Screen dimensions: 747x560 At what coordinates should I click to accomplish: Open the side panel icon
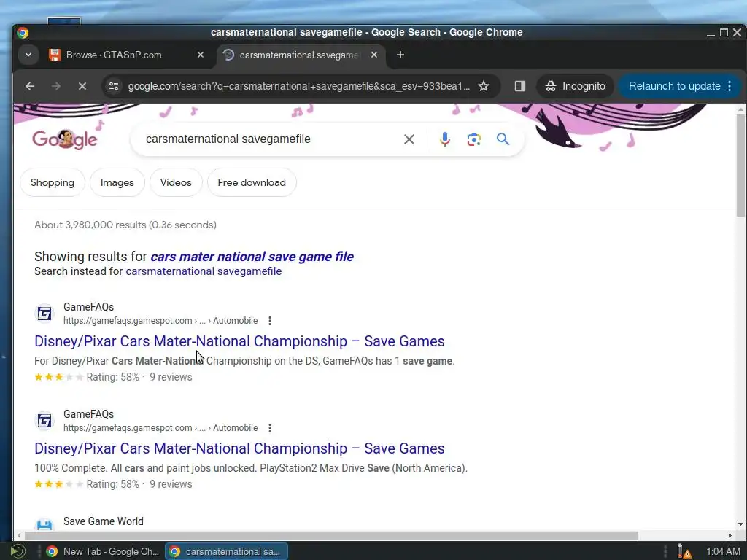click(519, 86)
